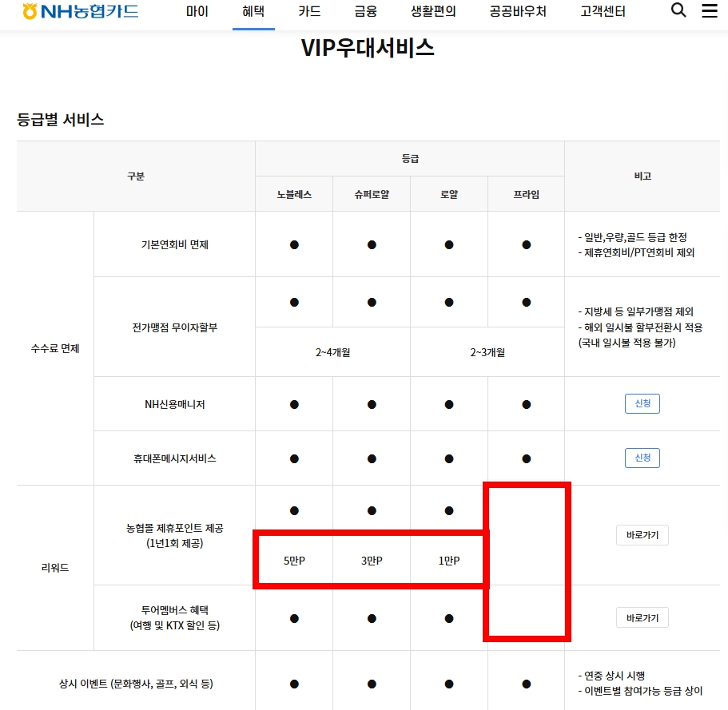Screen dimensions: 728x710
Task: Click the 1만P value
Action: 449,561
